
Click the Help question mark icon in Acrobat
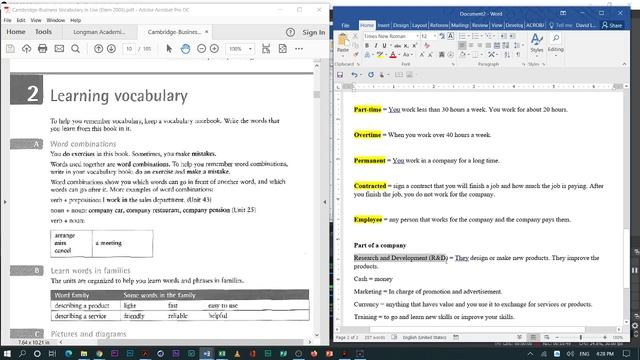(x=290, y=32)
